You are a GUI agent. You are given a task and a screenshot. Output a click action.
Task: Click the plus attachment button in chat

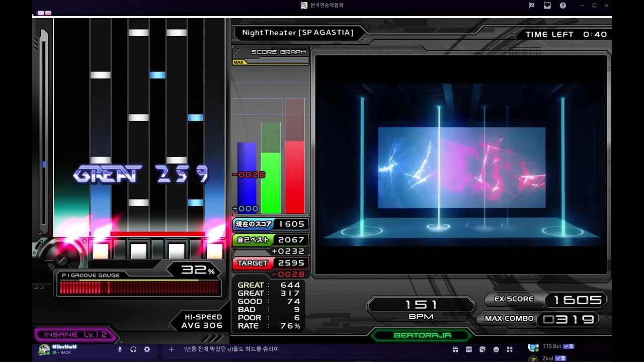click(x=172, y=349)
